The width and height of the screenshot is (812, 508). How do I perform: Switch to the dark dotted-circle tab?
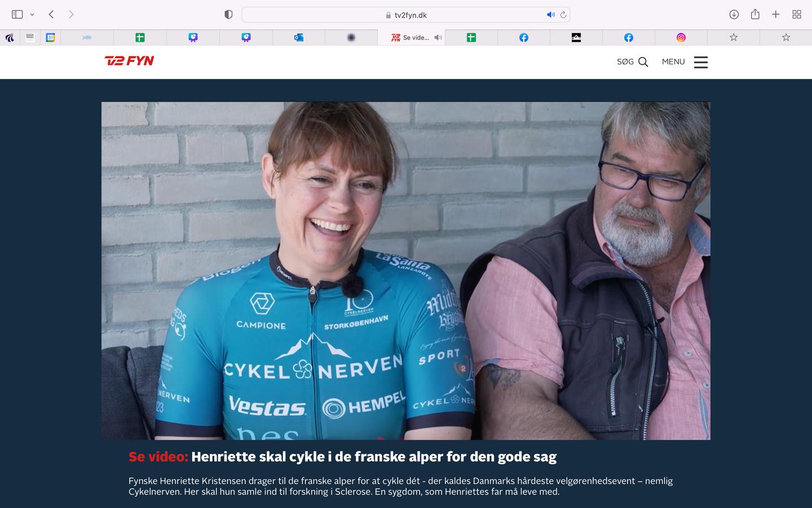coord(351,38)
